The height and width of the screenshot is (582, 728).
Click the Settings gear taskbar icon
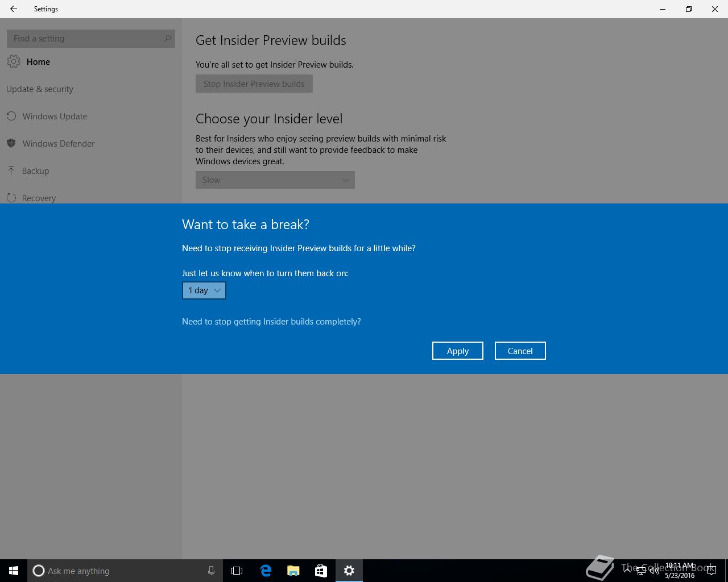[x=349, y=571]
